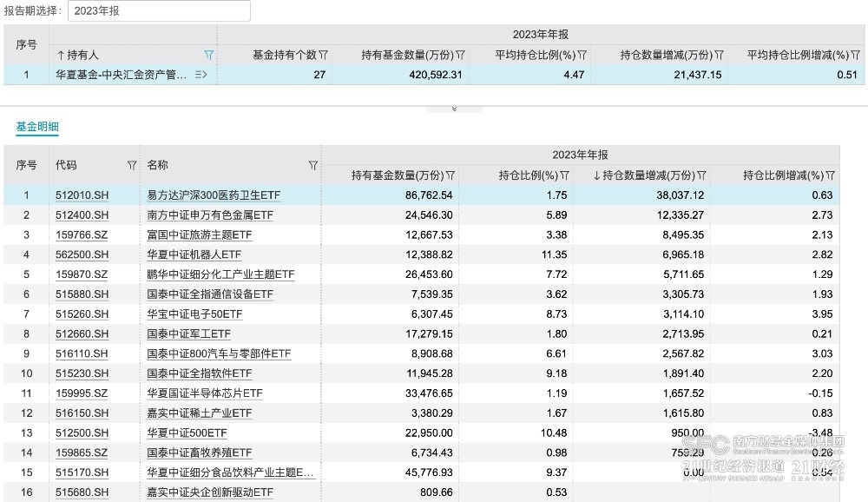Open fund code 159766.SZ
Viewport: 868px width, 502px height.
82,234
